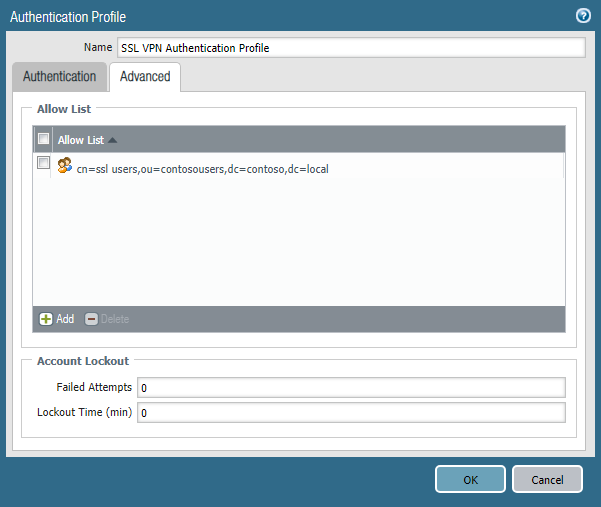Click the user group icon beside cn=ssl users

coord(64,165)
